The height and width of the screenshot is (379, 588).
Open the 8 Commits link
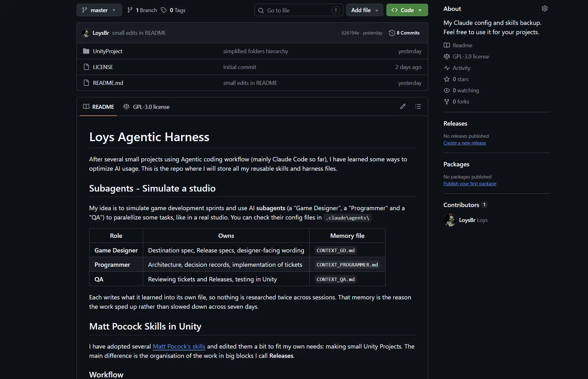(x=404, y=33)
